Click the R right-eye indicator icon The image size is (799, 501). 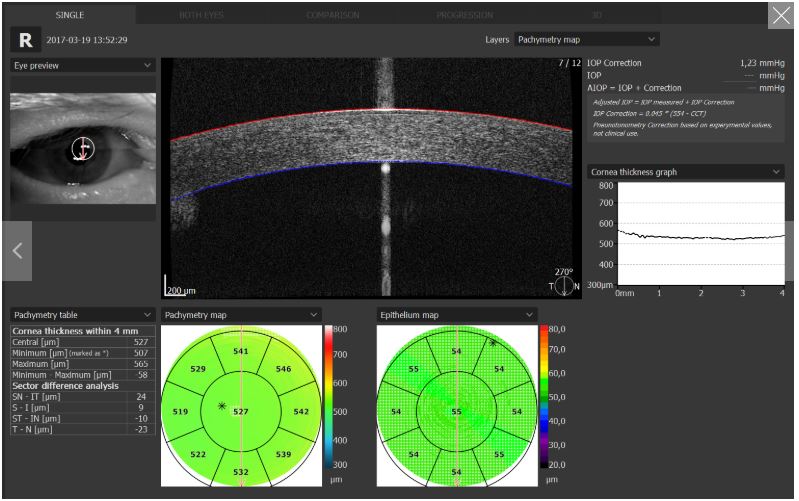point(25,40)
